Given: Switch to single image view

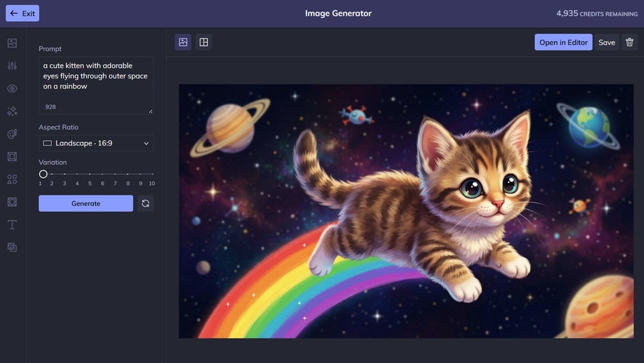Looking at the screenshot, I should pyautogui.click(x=184, y=42).
